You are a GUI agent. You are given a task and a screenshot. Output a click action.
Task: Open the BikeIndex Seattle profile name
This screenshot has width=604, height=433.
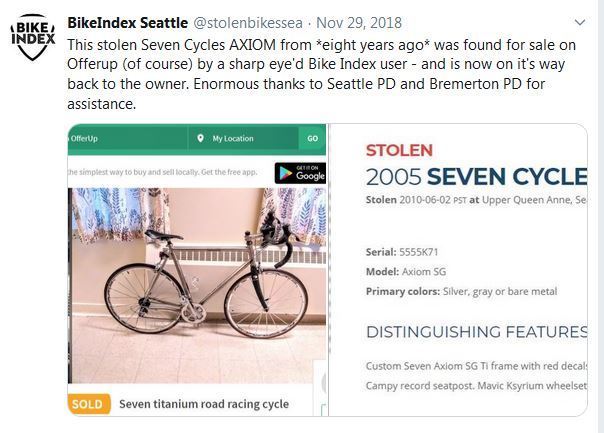click(x=127, y=22)
